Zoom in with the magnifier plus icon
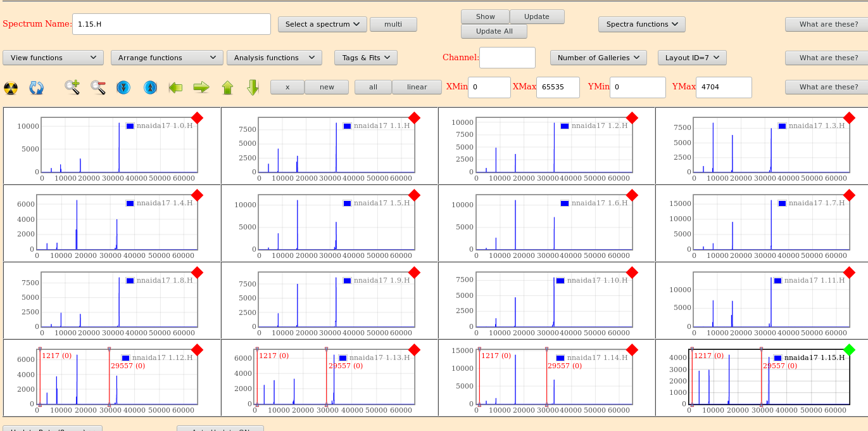Viewport: 868px width, 431px height. 72,87
